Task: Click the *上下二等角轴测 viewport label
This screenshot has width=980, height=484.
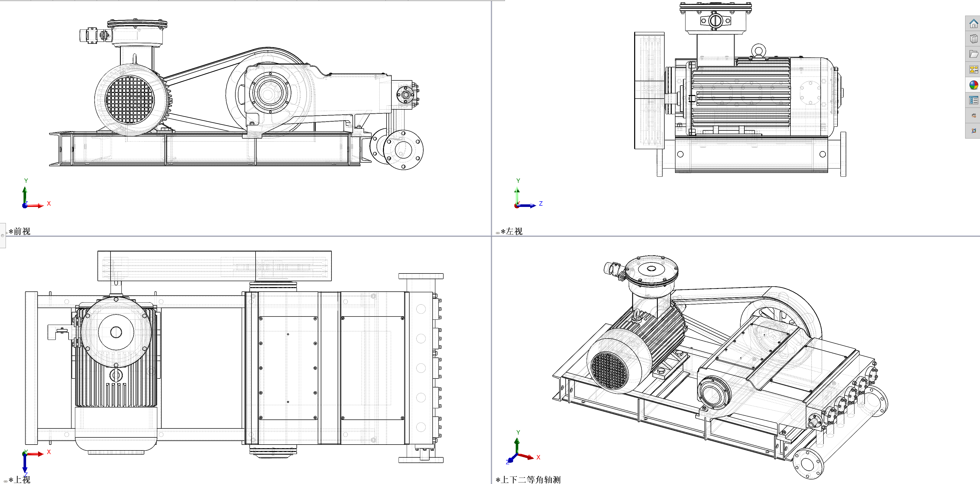Action: point(528,479)
